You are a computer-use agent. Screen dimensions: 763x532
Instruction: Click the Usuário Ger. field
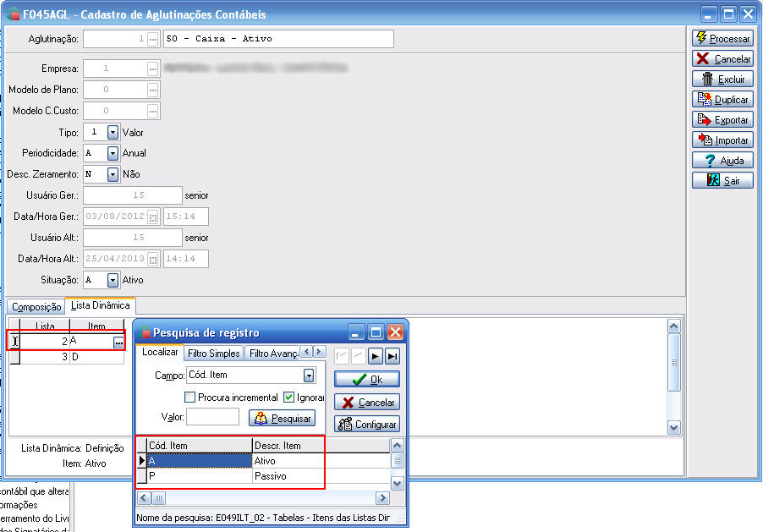(132, 195)
